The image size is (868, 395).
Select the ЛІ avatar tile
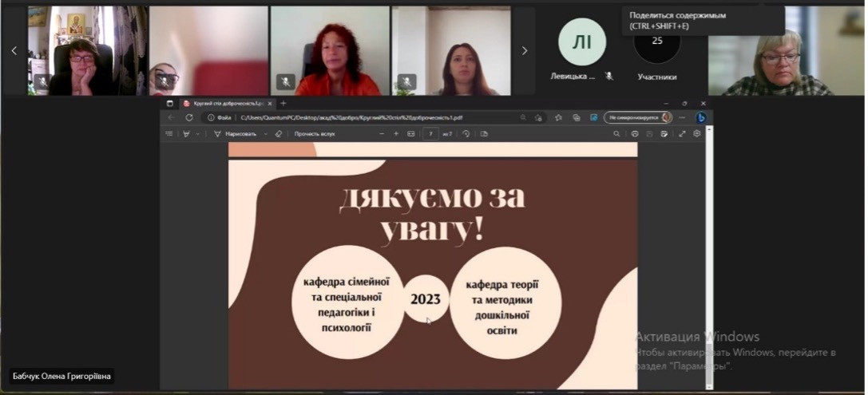pyautogui.click(x=582, y=42)
